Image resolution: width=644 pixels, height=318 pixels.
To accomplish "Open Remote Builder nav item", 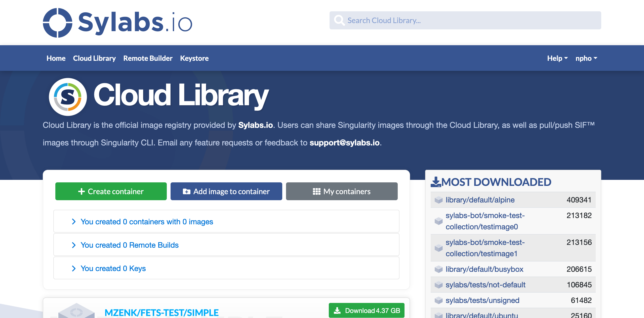I will tap(148, 58).
